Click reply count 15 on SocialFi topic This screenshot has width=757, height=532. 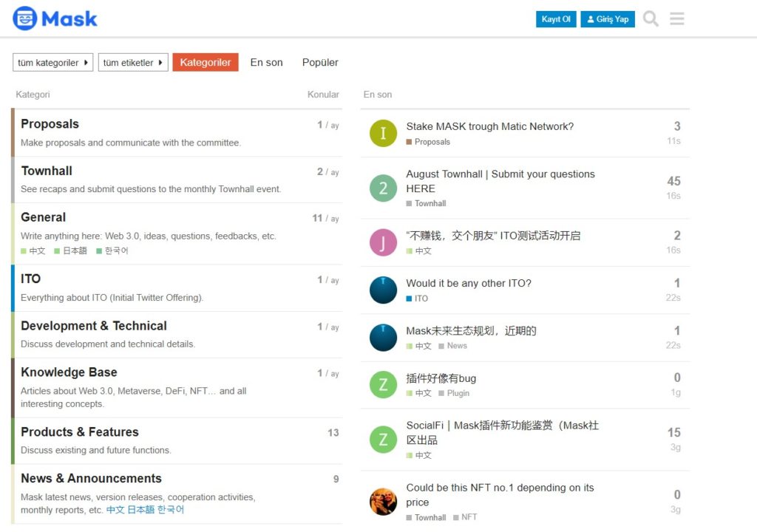pos(674,432)
